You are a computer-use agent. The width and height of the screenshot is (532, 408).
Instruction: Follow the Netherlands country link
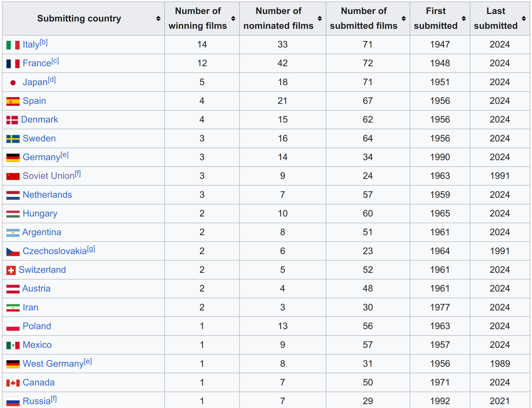click(47, 195)
